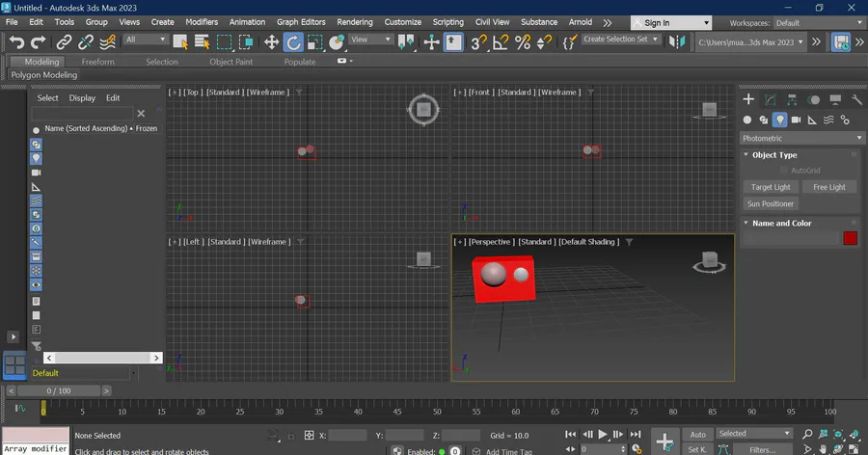Open the Display panel tab
The image size is (868, 455).
835,99
